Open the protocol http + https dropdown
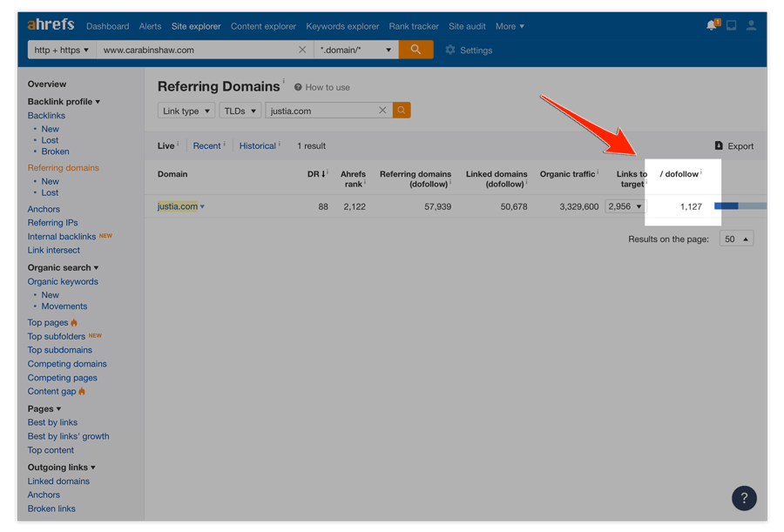Image resolution: width=784 pixels, height=532 pixels. click(x=62, y=50)
